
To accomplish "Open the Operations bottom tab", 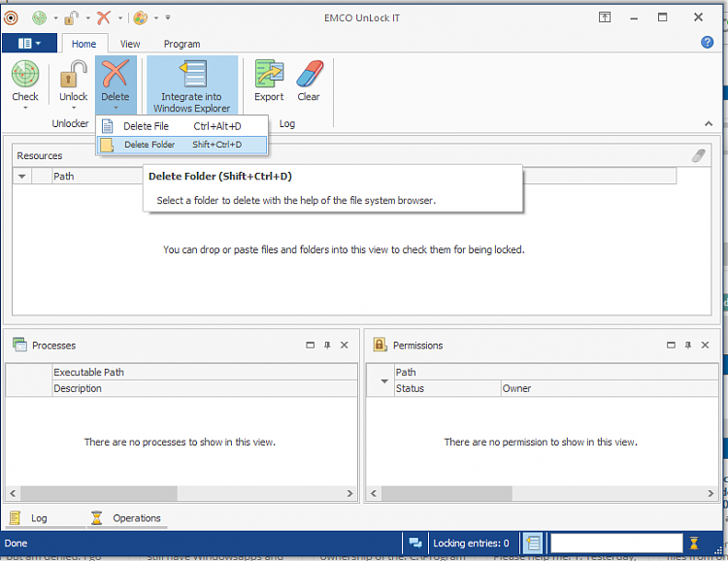I will point(126,518).
